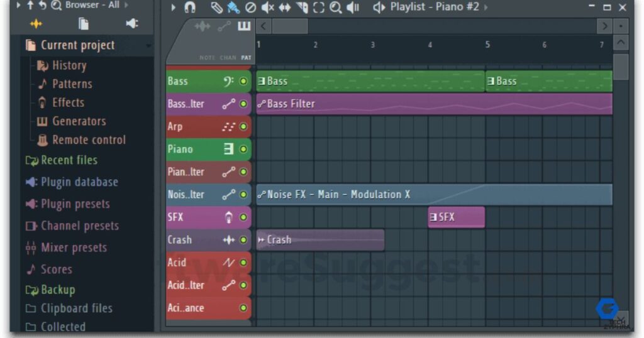Switch to the piano-keys PAT picker tab
The height and width of the screenshot is (338, 644).
pos(244,26)
